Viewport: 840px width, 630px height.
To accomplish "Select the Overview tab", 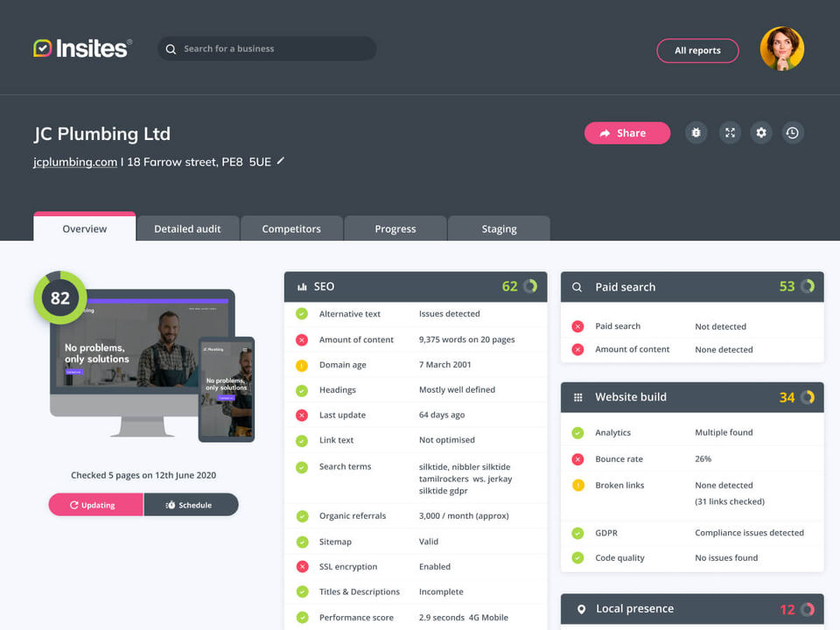I will coord(85,227).
